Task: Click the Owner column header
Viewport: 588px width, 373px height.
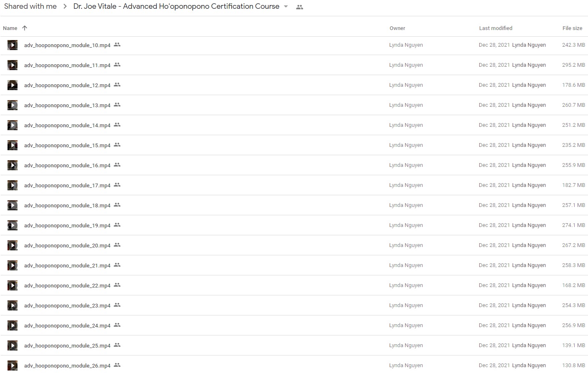Action: [397, 28]
